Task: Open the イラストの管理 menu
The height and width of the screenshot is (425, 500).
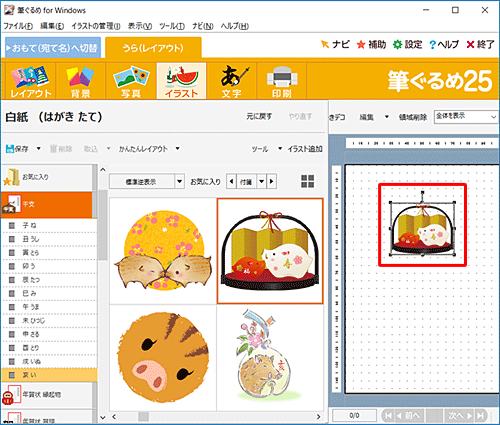Action: point(96,26)
